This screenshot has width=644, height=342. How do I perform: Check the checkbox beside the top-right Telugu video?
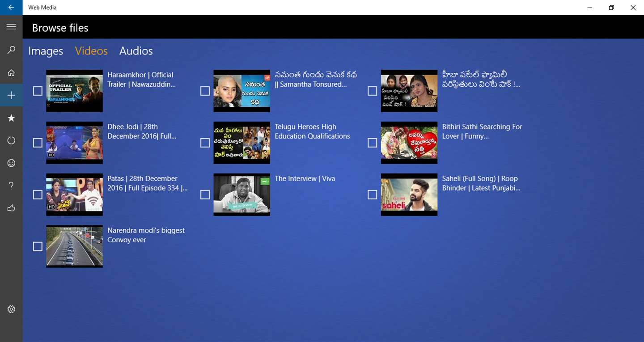(372, 91)
